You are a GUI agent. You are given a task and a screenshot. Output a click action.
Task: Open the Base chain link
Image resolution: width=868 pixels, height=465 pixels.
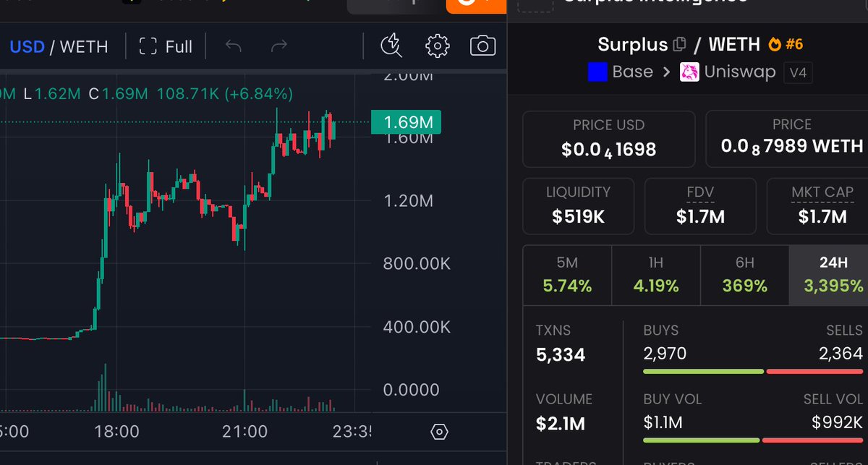tap(620, 72)
